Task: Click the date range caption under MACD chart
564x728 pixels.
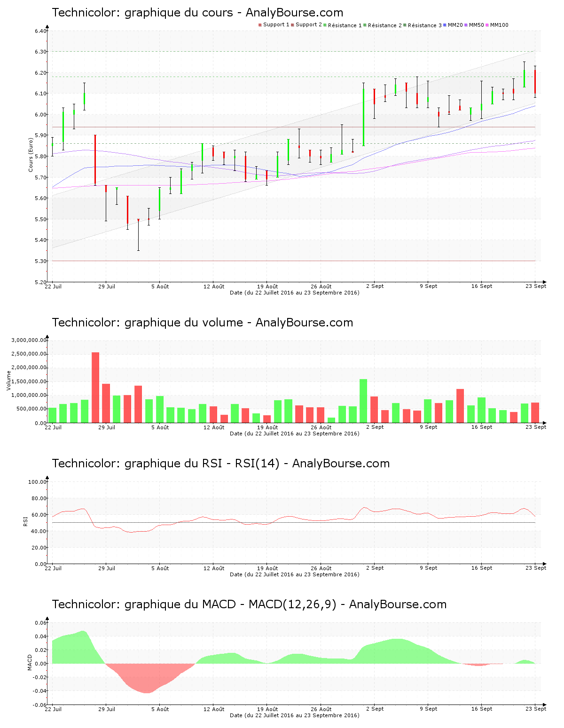Action: pyautogui.click(x=295, y=715)
